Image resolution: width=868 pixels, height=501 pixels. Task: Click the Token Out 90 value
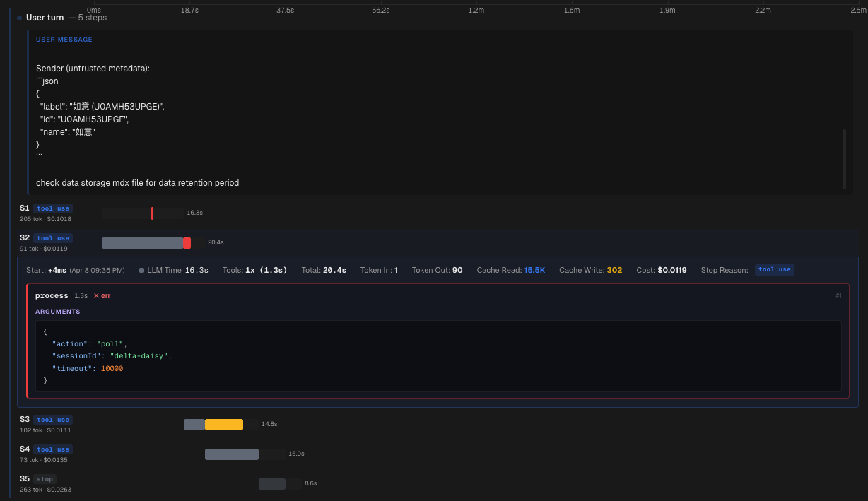(457, 270)
